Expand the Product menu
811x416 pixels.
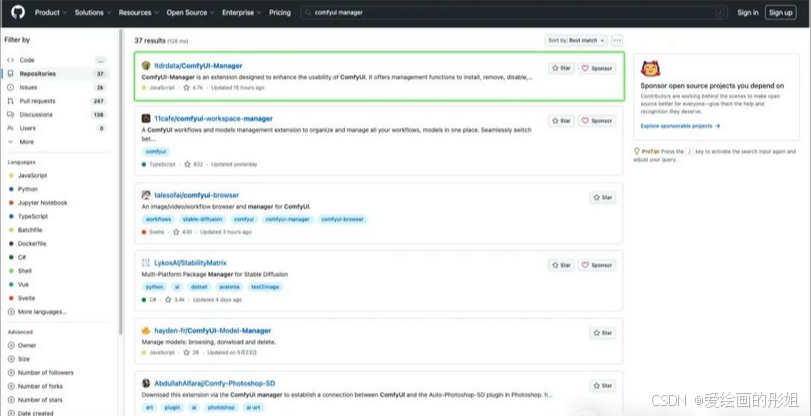coord(51,12)
